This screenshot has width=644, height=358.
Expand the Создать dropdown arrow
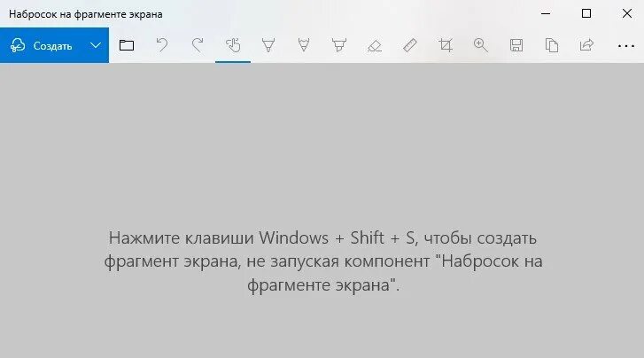(96, 45)
